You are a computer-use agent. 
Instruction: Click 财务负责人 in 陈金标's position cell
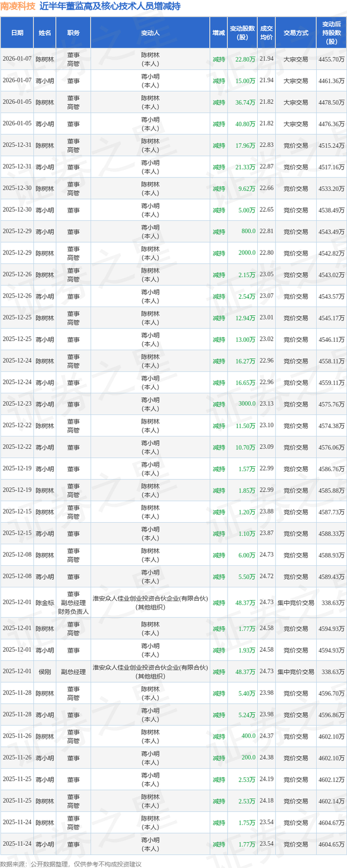[73, 612]
